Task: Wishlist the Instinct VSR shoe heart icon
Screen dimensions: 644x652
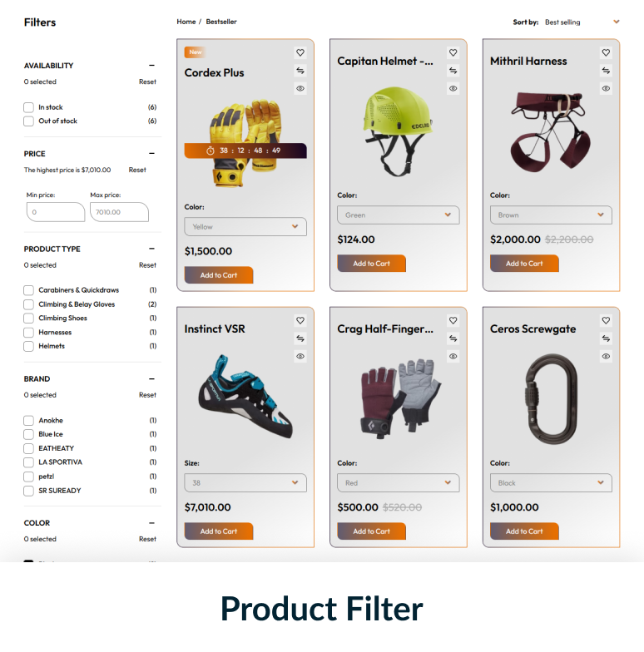Action: pos(300,321)
